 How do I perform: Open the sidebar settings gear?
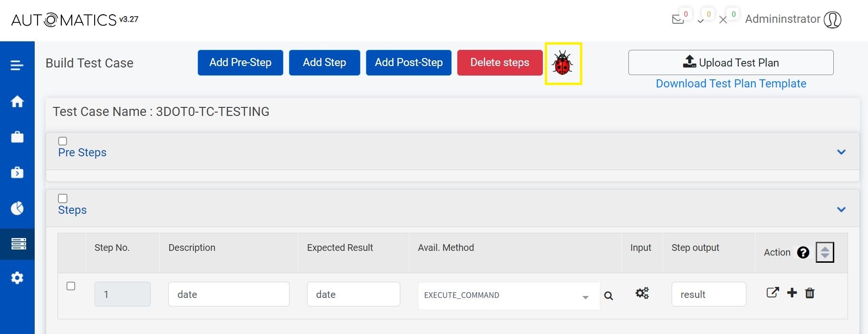coord(17,278)
